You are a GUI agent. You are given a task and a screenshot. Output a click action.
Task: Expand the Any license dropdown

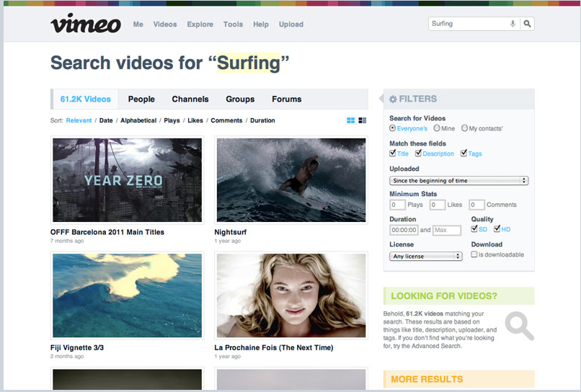425,256
